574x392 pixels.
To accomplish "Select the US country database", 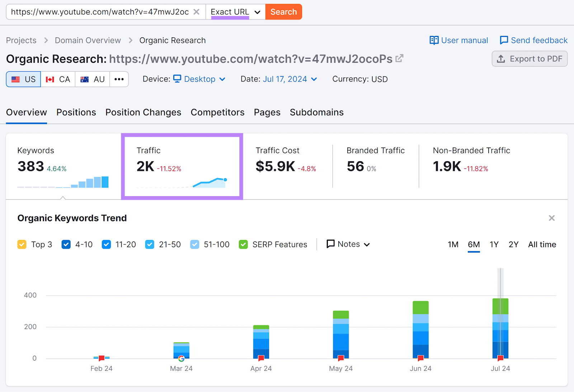I will click(23, 79).
